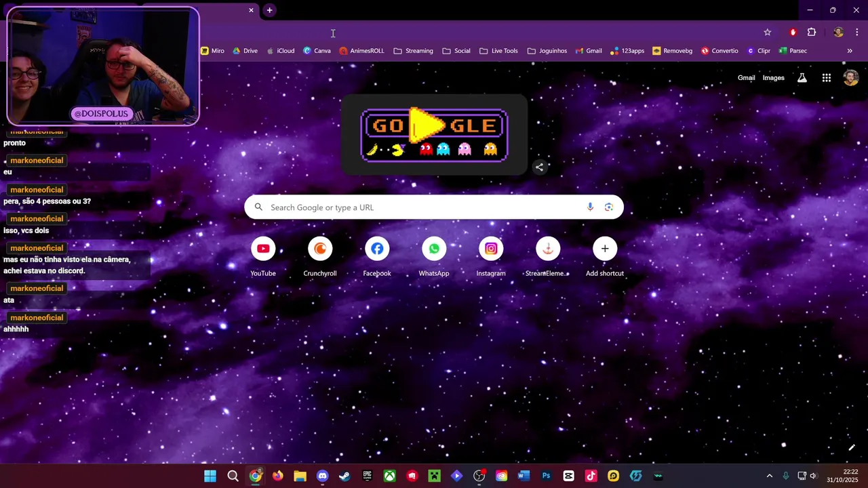Open Adobe Creative Cloud from taskbar

click(501, 476)
